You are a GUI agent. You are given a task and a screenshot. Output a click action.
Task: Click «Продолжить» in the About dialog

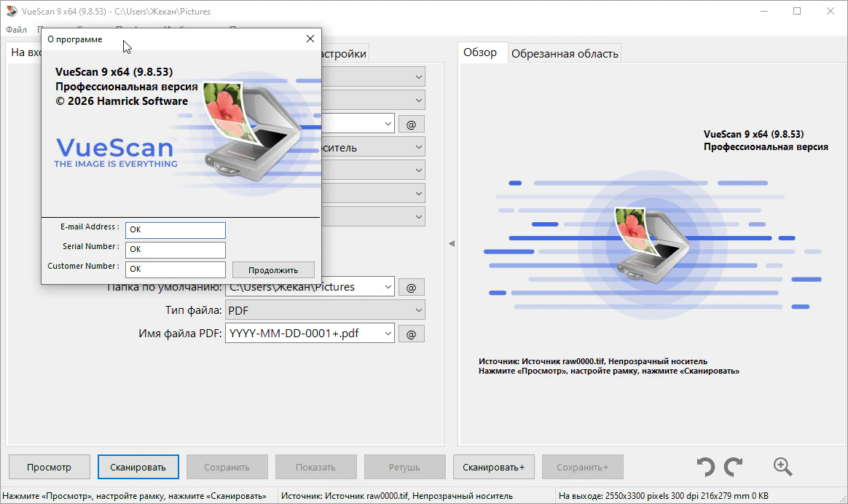273,269
